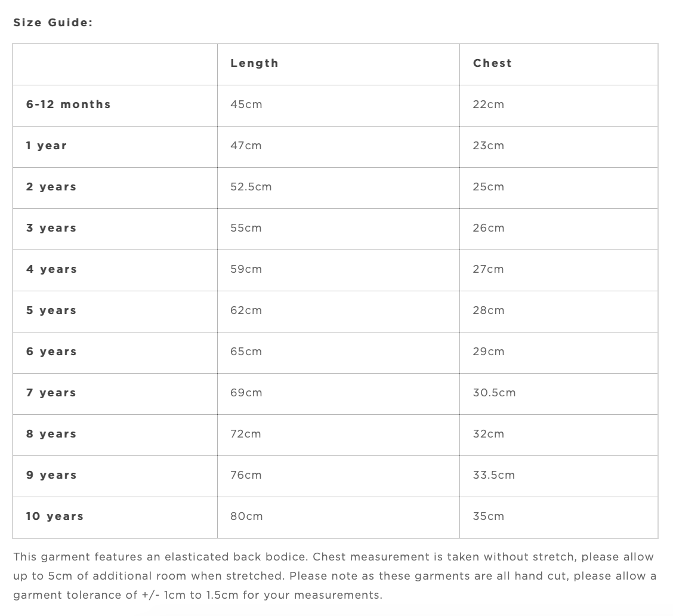Click the Chest column header
This screenshot has height=616, width=673.
pyautogui.click(x=492, y=63)
